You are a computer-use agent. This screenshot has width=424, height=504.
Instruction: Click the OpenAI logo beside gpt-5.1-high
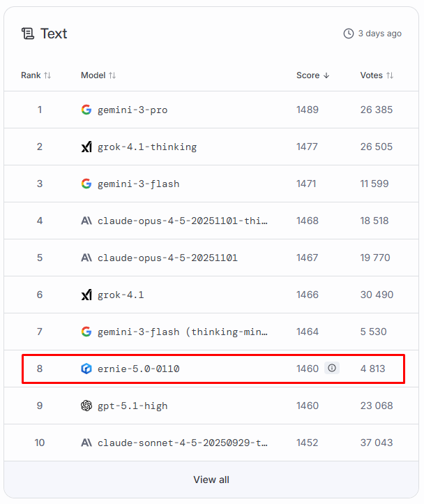tap(86, 406)
